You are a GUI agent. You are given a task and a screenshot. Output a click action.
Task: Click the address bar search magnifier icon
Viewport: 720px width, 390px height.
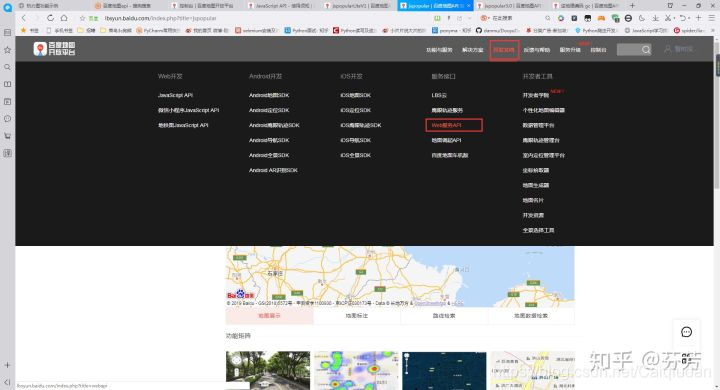[548, 18]
